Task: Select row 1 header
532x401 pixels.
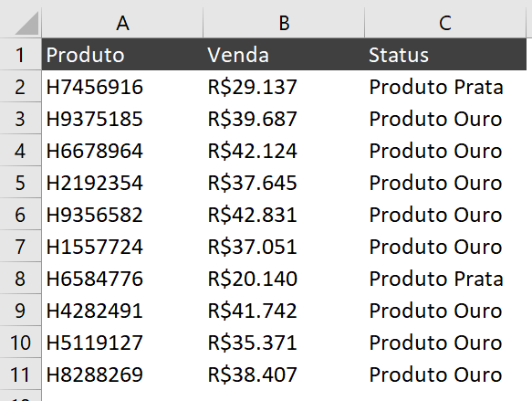Action: (20, 55)
